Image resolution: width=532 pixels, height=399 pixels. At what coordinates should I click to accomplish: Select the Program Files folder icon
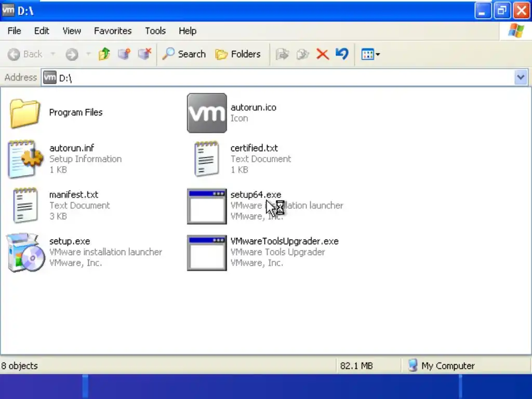coord(24,113)
